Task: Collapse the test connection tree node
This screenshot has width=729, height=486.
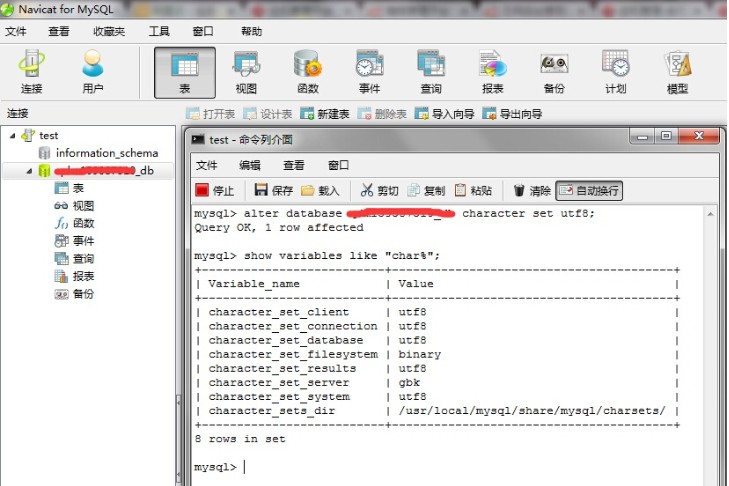Action: (13, 136)
